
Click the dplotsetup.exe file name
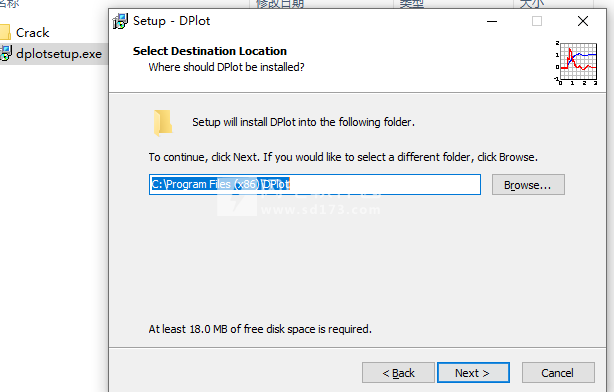(59, 54)
